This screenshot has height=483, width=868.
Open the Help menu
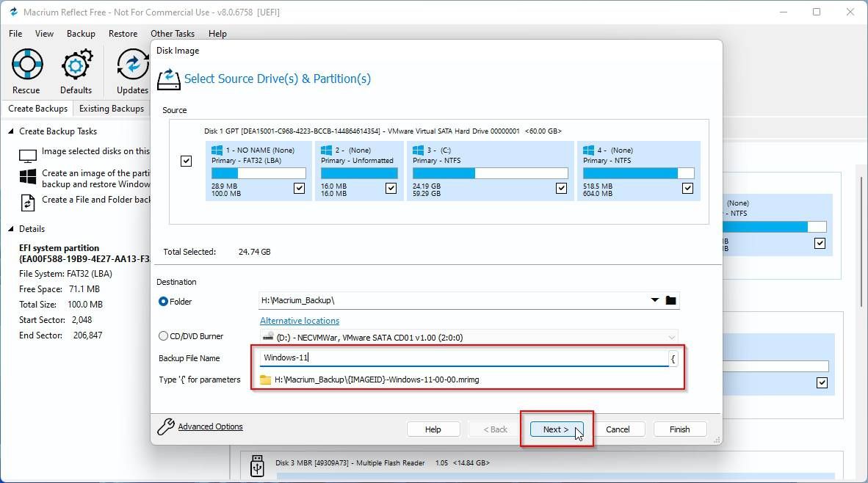[x=217, y=34]
